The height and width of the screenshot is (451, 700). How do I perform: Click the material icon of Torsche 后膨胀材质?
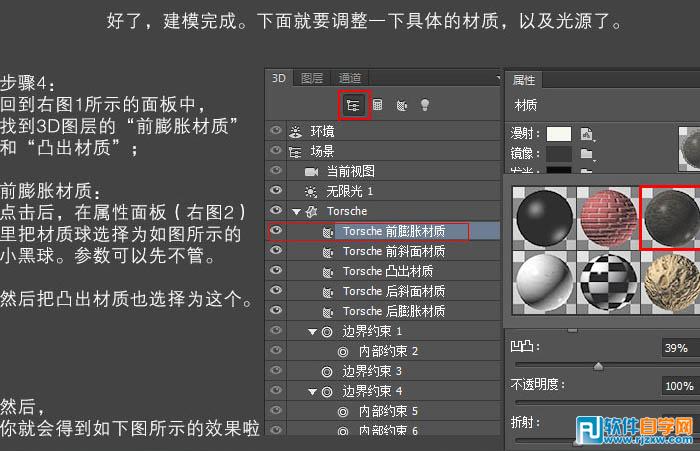click(x=328, y=312)
